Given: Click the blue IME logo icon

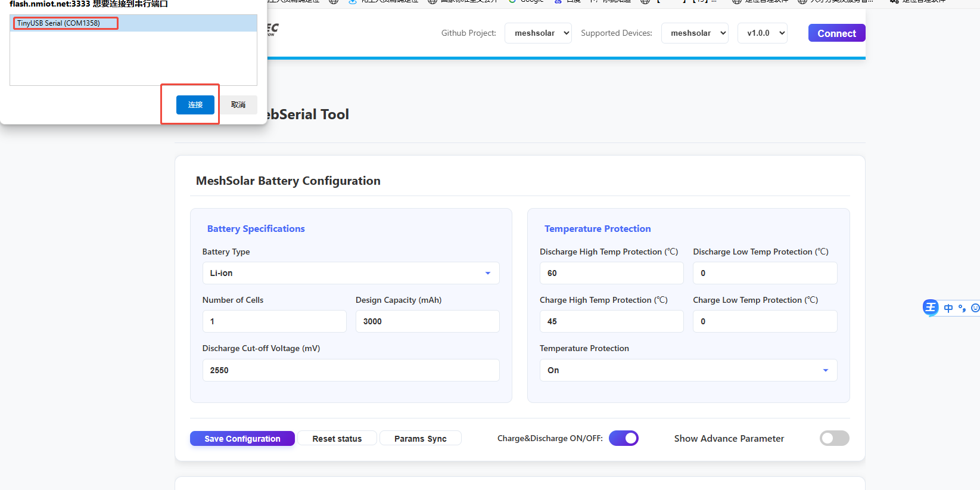Looking at the screenshot, I should tap(930, 308).
